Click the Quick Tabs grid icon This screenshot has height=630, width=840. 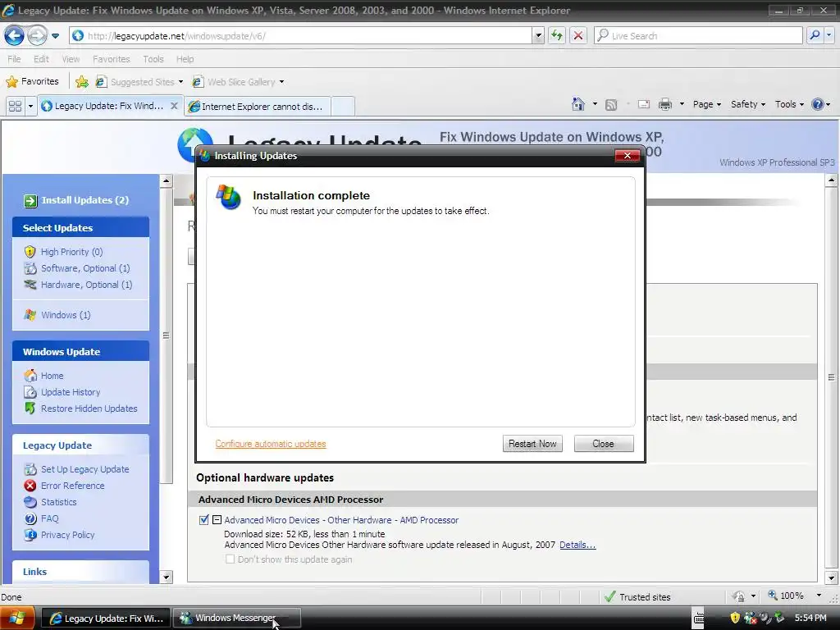(15, 106)
